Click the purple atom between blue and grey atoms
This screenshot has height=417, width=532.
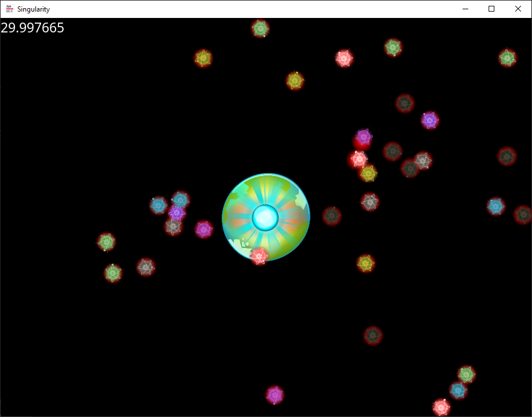click(177, 213)
